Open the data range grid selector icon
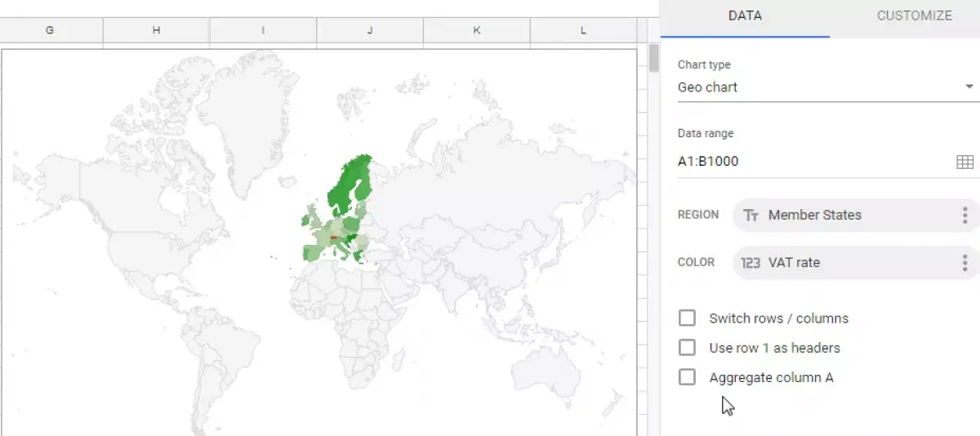The image size is (980, 436). 964,162
